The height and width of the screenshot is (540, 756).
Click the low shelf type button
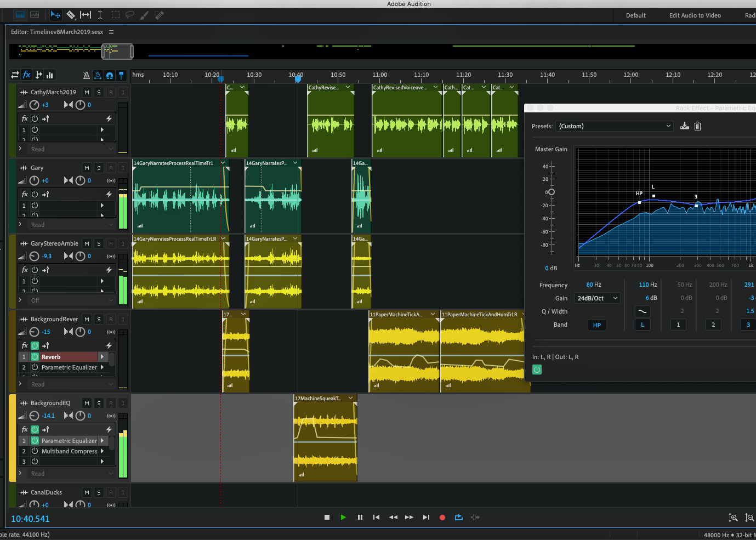643,311
